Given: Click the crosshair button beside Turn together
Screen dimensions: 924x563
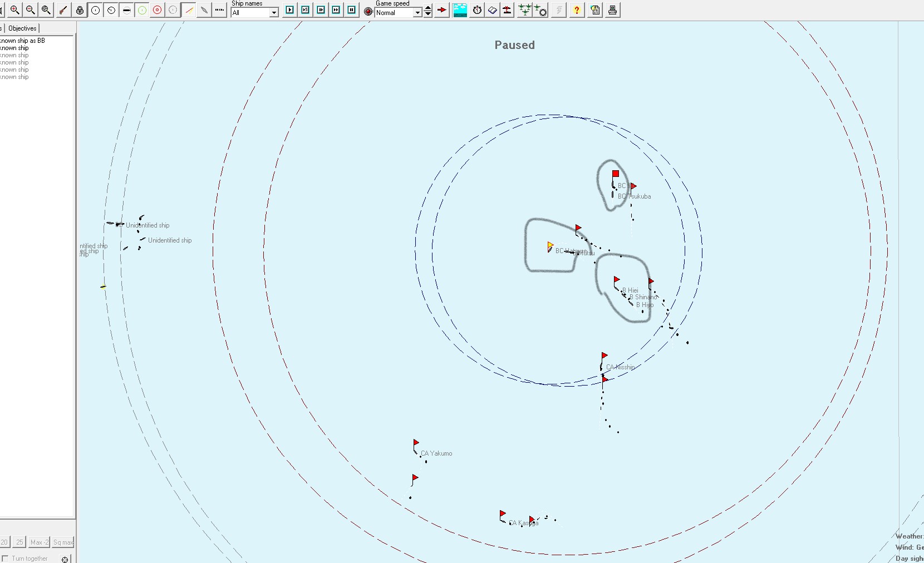Looking at the screenshot, I should 65,559.
